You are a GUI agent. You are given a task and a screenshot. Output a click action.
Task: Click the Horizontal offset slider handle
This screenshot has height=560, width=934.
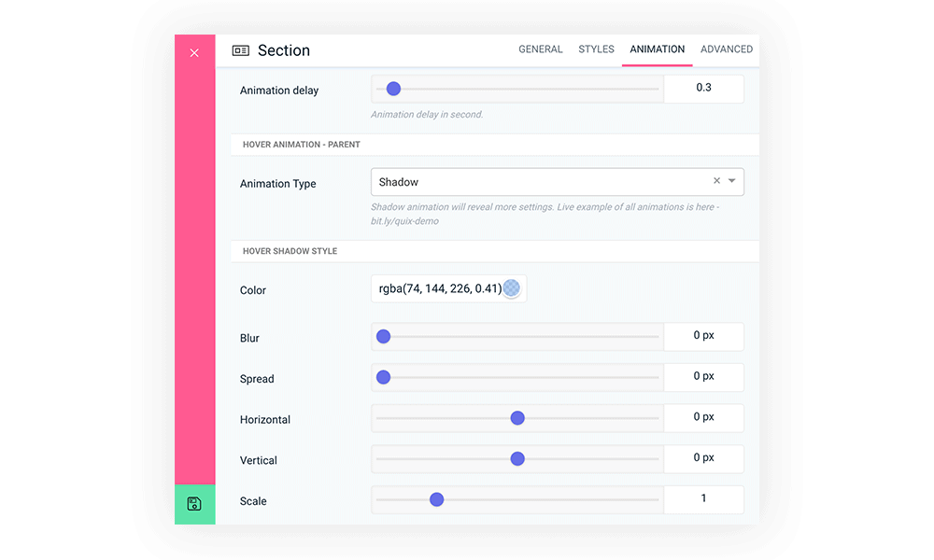coord(517,418)
